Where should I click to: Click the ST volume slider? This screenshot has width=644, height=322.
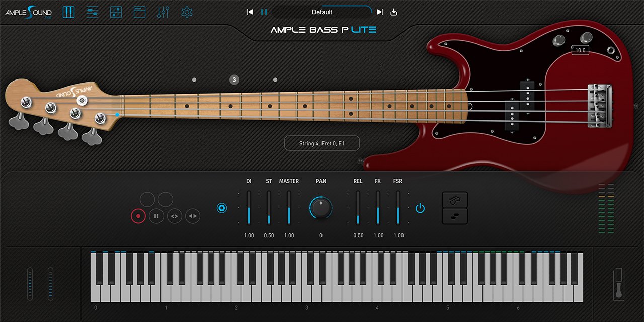click(x=269, y=207)
